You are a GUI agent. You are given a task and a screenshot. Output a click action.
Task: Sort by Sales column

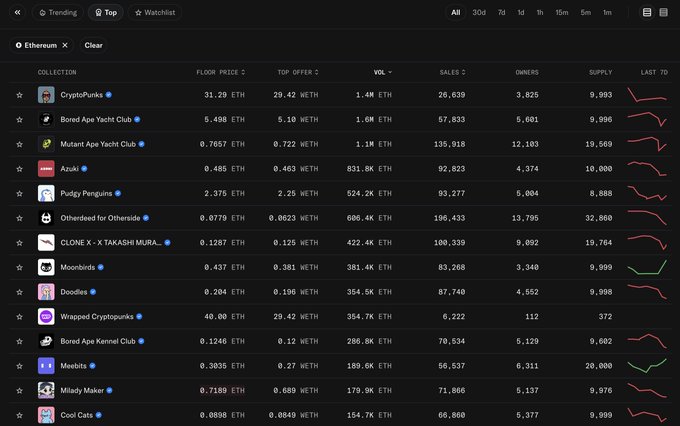click(452, 72)
